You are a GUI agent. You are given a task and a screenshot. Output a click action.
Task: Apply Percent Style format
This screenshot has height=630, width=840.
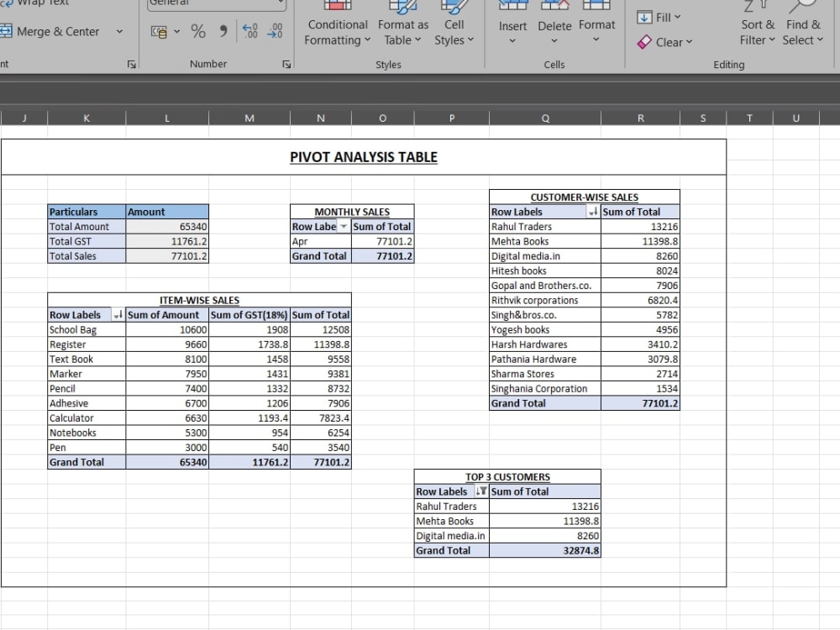pyautogui.click(x=198, y=32)
